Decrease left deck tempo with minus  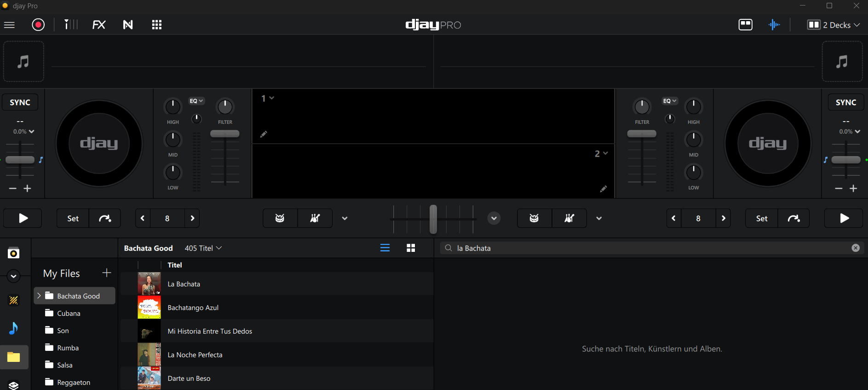point(13,188)
